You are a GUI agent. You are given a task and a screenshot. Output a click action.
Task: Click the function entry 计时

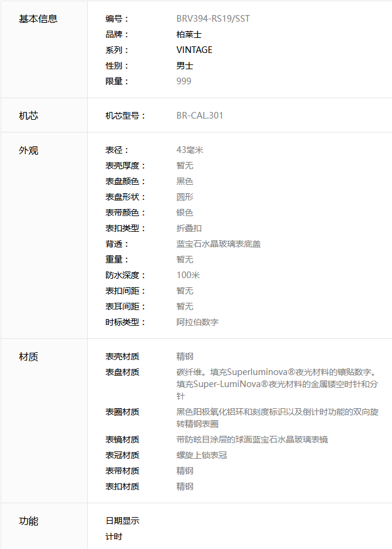pos(114,536)
